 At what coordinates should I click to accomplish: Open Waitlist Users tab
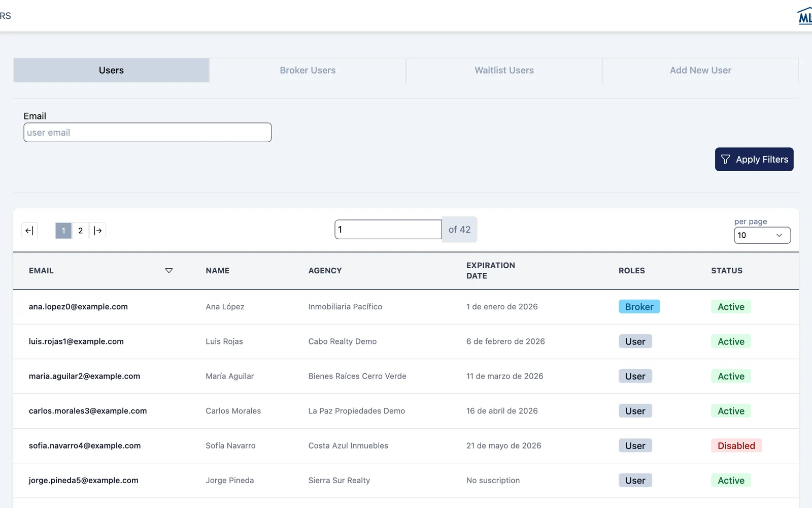point(504,70)
